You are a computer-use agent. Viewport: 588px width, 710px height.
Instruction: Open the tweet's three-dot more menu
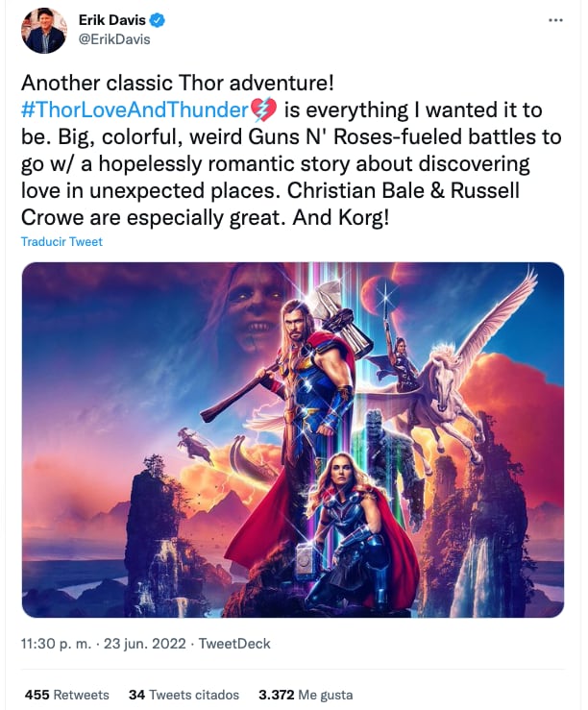click(x=555, y=21)
